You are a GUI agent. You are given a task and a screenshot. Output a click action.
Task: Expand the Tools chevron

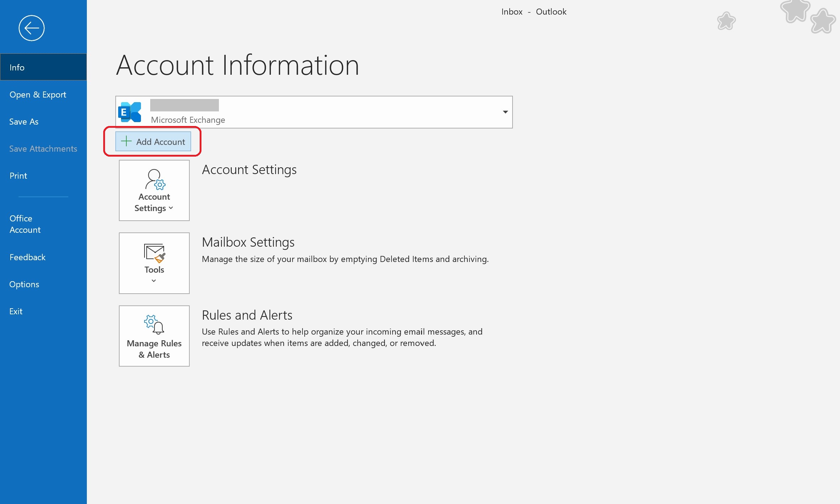[x=154, y=281]
